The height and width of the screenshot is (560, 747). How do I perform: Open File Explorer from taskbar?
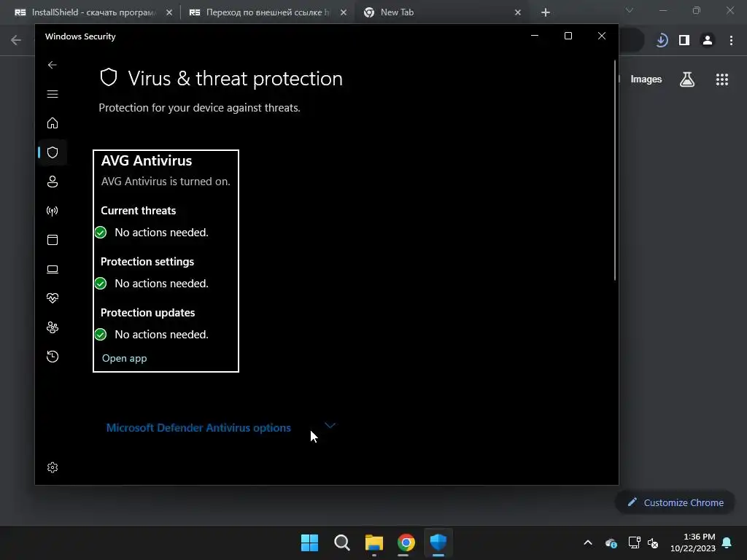click(x=374, y=542)
